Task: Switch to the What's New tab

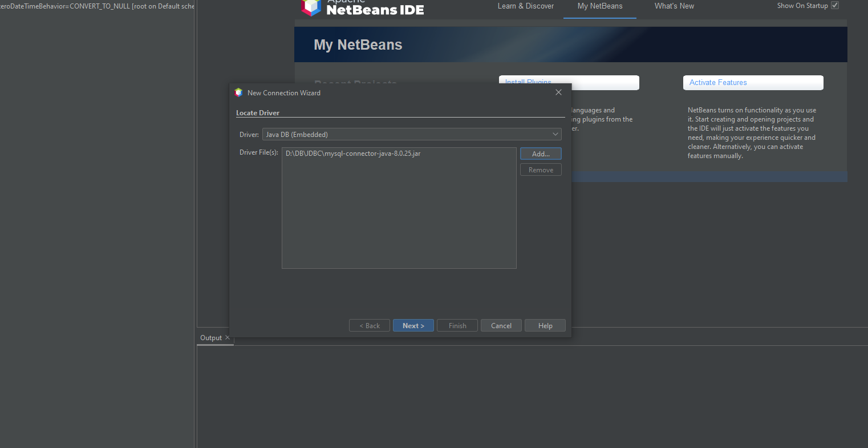Action: [674, 6]
